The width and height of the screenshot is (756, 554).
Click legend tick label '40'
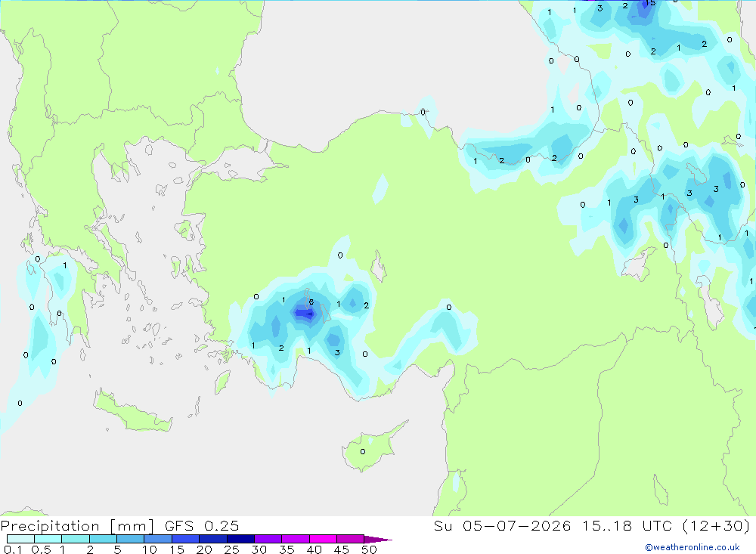(314, 549)
